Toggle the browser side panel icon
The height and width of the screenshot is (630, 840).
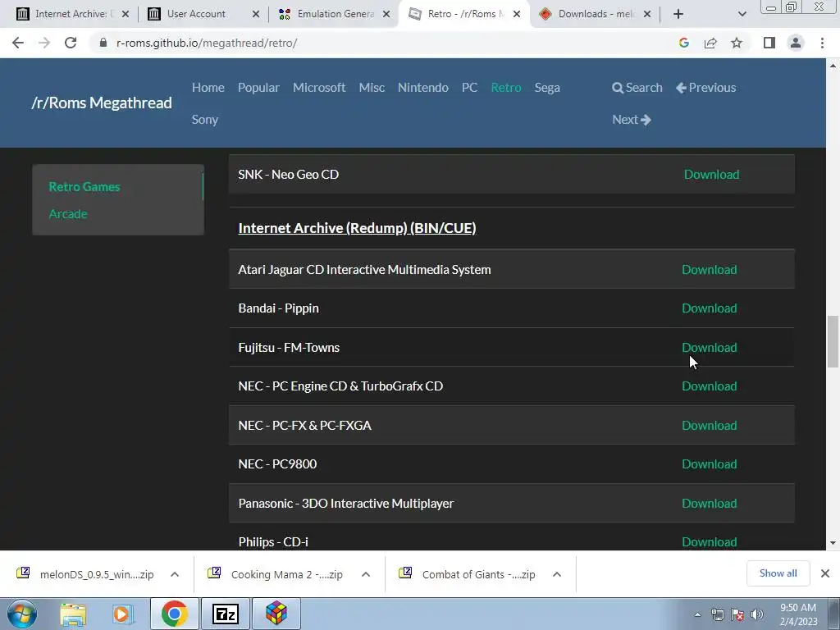point(769,43)
